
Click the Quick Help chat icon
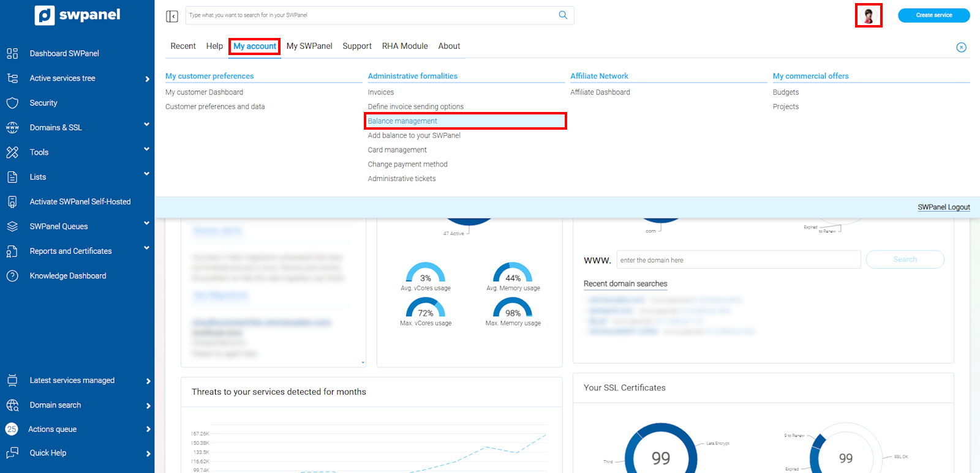click(x=12, y=453)
